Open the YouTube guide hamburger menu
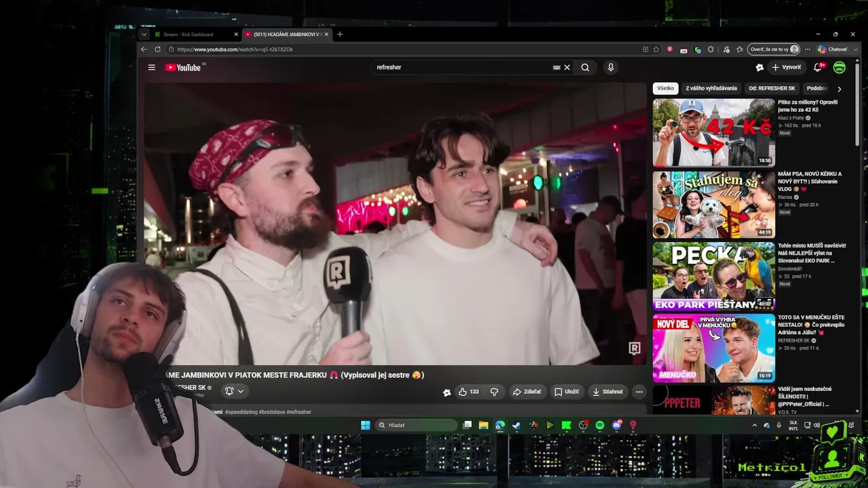The height and width of the screenshot is (488, 868). 151,68
